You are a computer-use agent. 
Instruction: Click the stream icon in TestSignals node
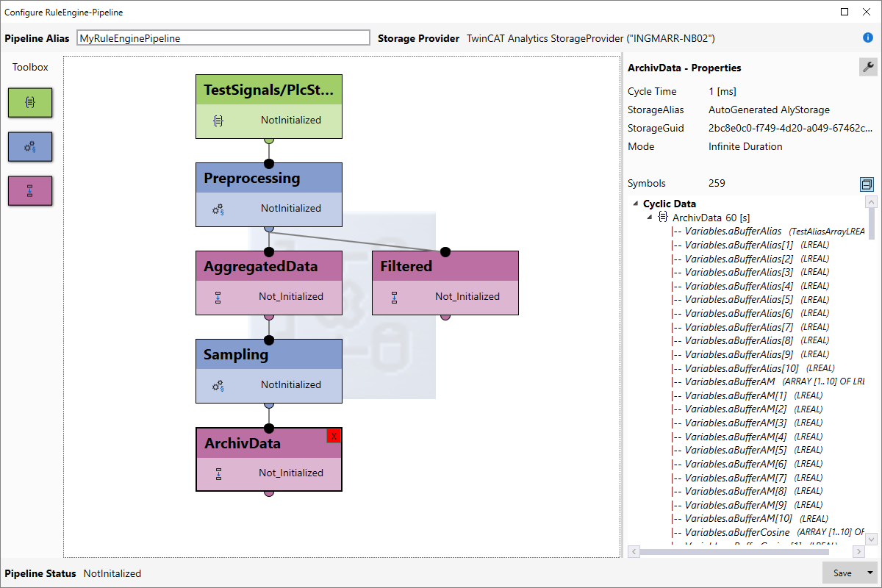tap(218, 121)
